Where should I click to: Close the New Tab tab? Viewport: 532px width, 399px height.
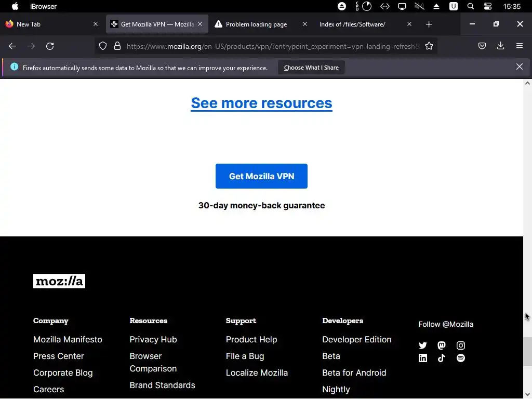point(96,24)
